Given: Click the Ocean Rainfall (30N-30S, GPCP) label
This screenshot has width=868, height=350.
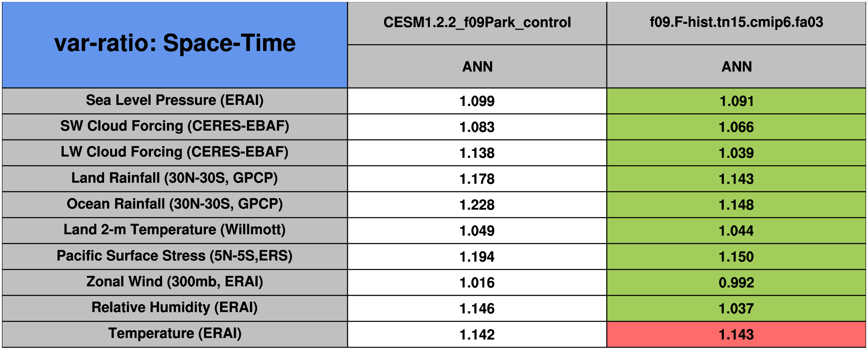Looking at the screenshot, I should tap(175, 204).
